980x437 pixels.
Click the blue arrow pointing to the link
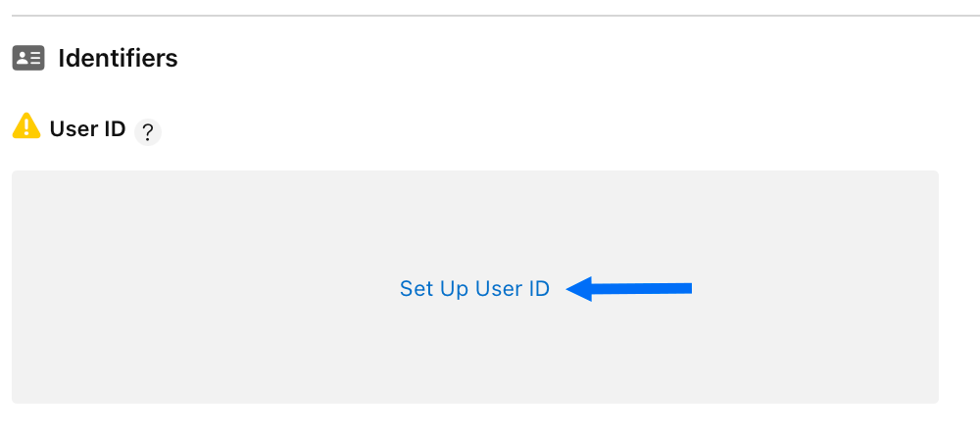pyautogui.click(x=629, y=288)
